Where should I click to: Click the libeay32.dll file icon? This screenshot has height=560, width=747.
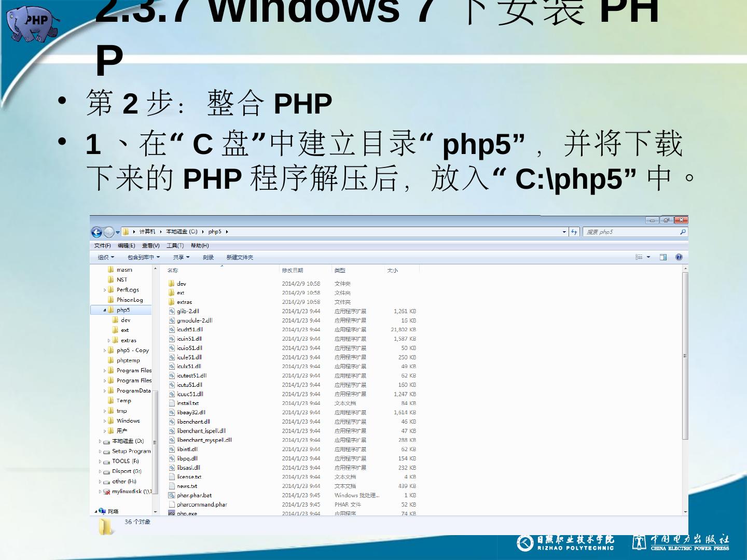[172, 412]
